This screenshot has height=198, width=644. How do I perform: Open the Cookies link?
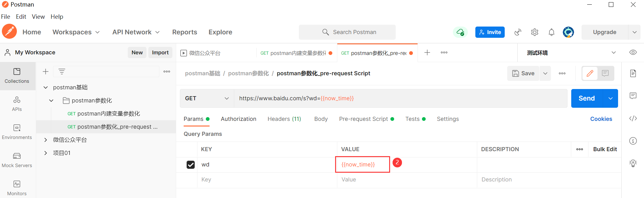coord(601,119)
